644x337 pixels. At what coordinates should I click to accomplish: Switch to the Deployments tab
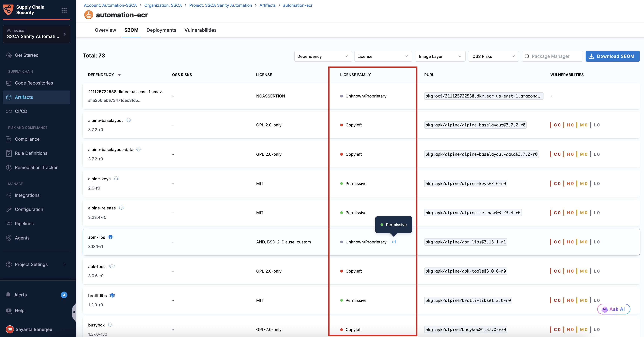click(x=161, y=30)
